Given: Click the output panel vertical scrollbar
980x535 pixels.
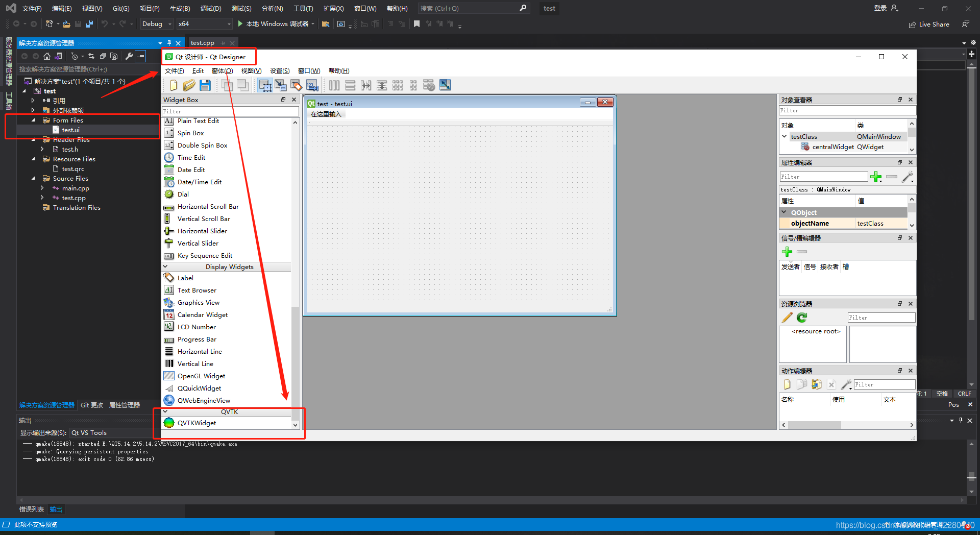Looking at the screenshot, I should pos(972,467).
